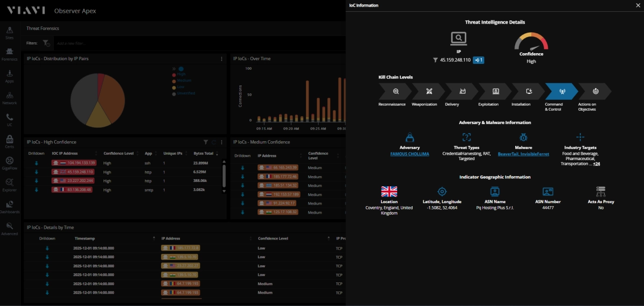The width and height of the screenshot is (644, 306).
Task: Toggle the High series in pie legend
Action: tap(181, 75)
